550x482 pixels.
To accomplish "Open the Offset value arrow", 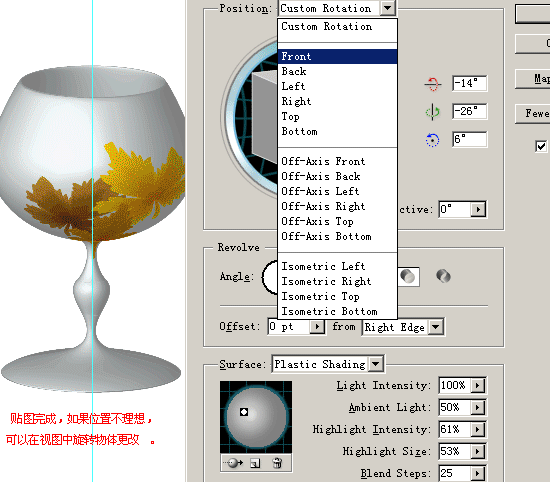I will pyautogui.click(x=317, y=327).
